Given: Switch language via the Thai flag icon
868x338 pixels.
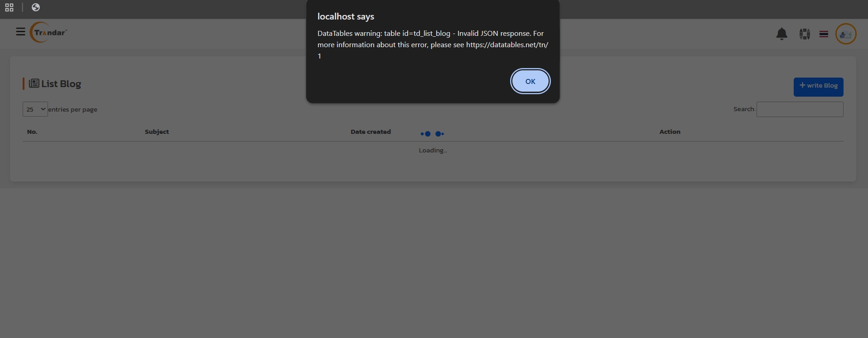Looking at the screenshot, I should point(824,34).
